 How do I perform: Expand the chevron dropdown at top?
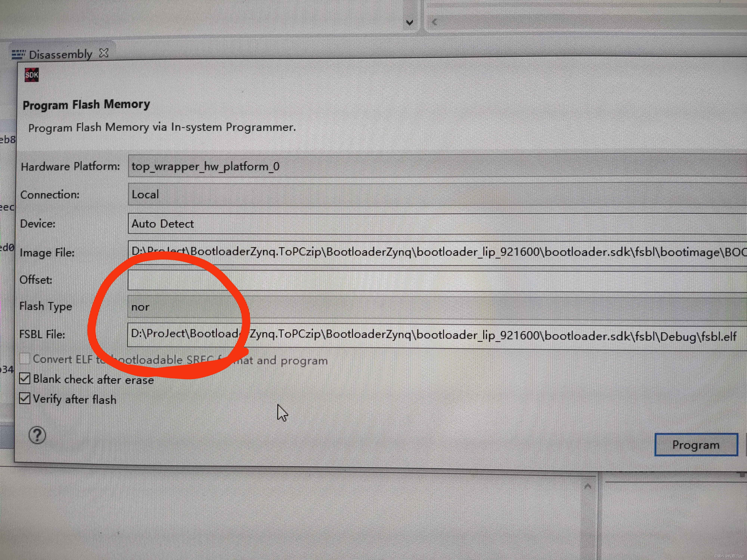[410, 23]
